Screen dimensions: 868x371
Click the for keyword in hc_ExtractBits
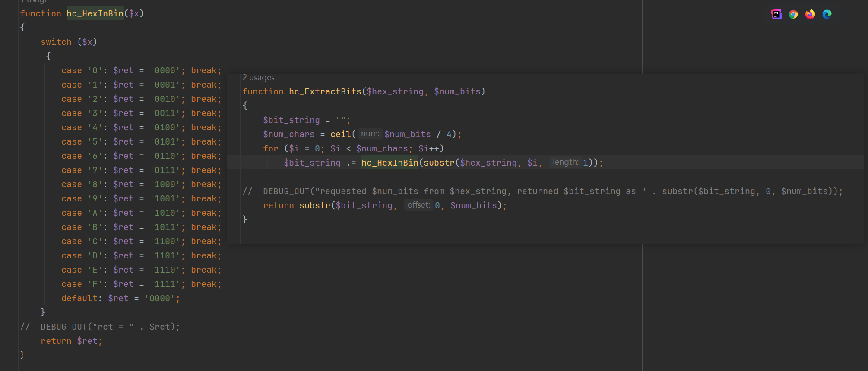pos(271,148)
